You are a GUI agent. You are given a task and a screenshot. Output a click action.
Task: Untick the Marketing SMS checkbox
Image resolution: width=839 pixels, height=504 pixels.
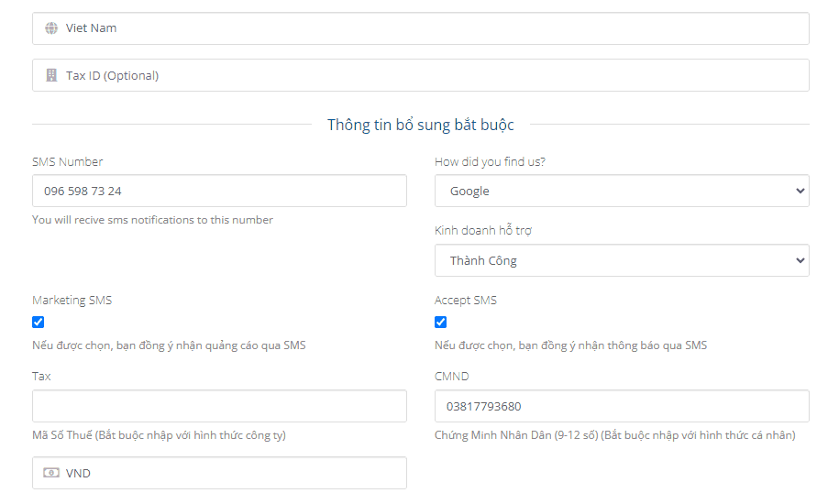(x=38, y=323)
